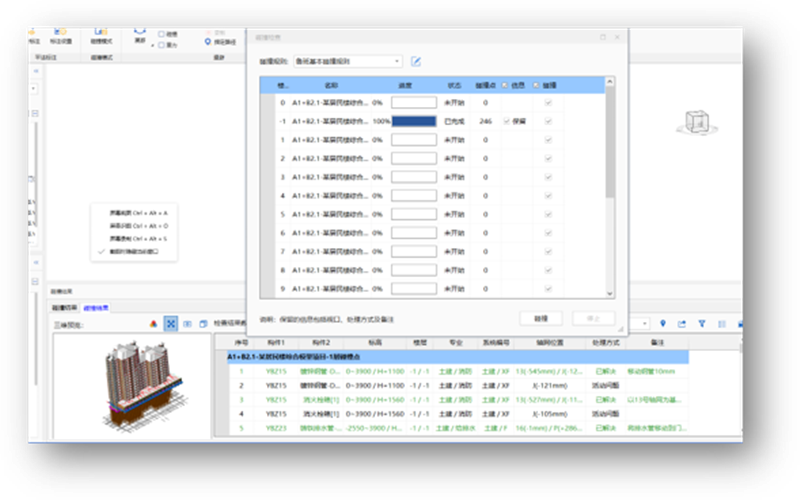
Task: Click the component 2 column header in results table
Action: (x=321, y=342)
